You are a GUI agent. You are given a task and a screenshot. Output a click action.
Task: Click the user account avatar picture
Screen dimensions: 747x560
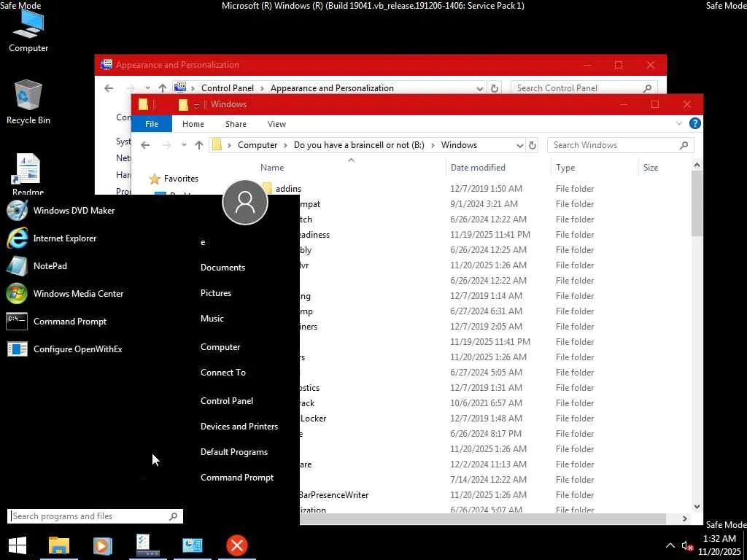(245, 203)
